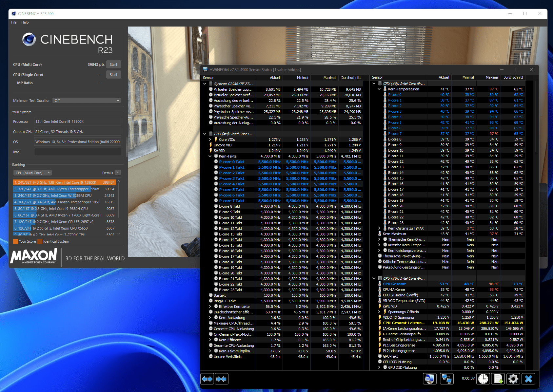Collapse the Kern-Temperaturen node
This screenshot has height=392, width=553.
[x=379, y=89]
